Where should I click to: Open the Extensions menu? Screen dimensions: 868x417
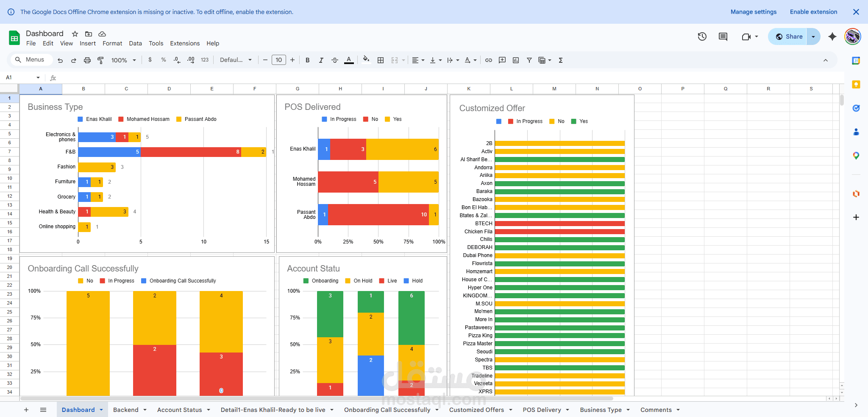pyautogui.click(x=185, y=43)
